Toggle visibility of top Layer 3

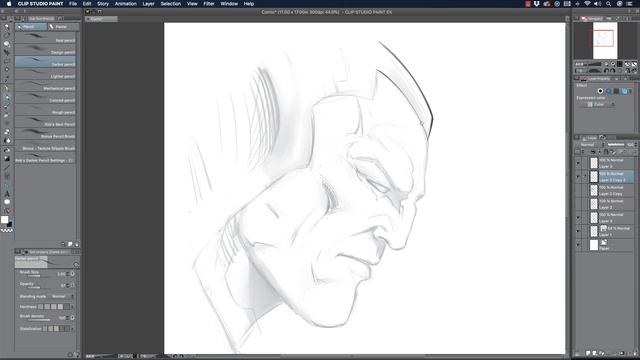[x=578, y=163]
